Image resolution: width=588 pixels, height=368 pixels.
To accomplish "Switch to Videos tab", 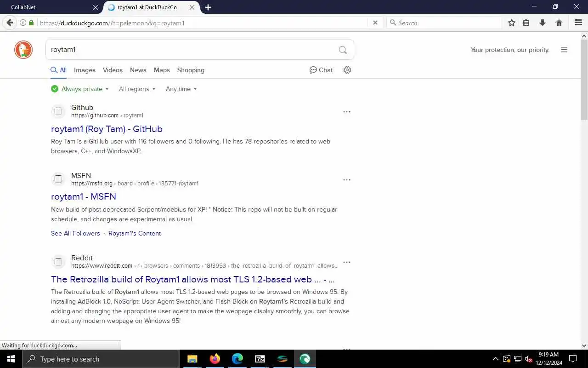I will [113, 70].
